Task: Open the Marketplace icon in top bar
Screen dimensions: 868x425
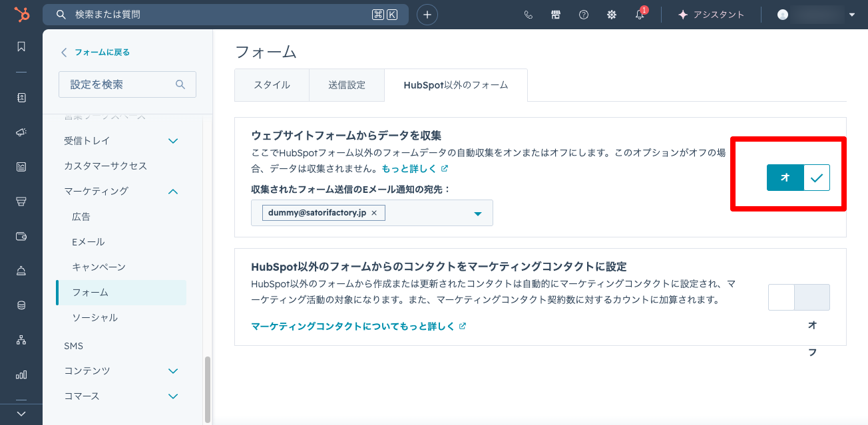Action: coord(556,15)
